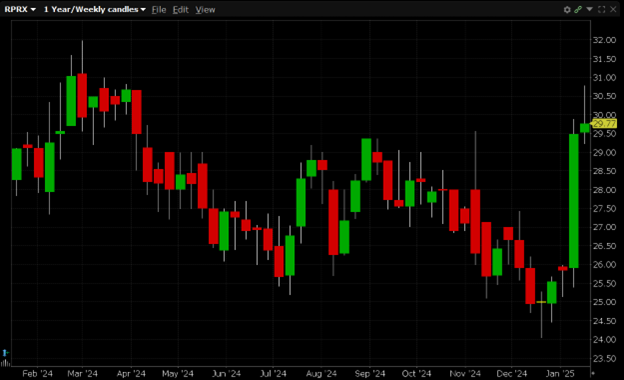Click the Mar '24 time axis label

click(82, 374)
